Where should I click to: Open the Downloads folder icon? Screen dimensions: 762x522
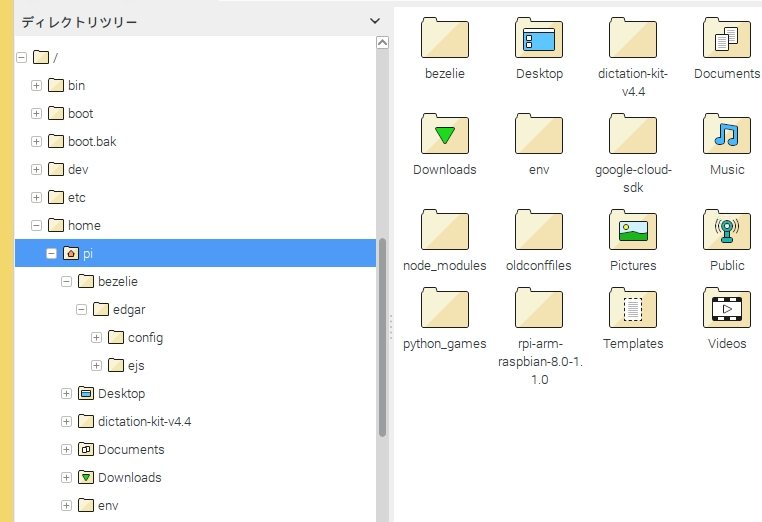(445, 134)
